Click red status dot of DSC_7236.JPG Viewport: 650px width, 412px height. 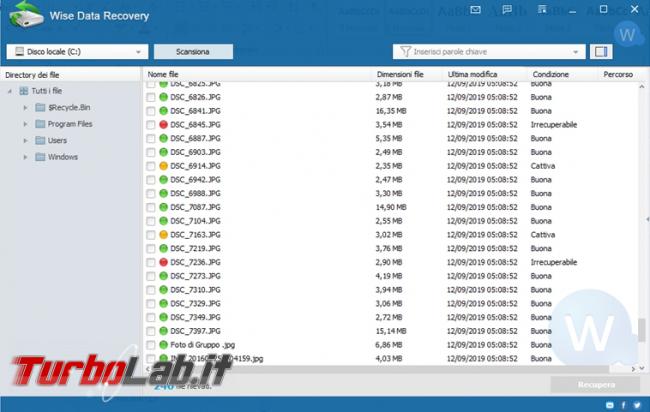(163, 262)
